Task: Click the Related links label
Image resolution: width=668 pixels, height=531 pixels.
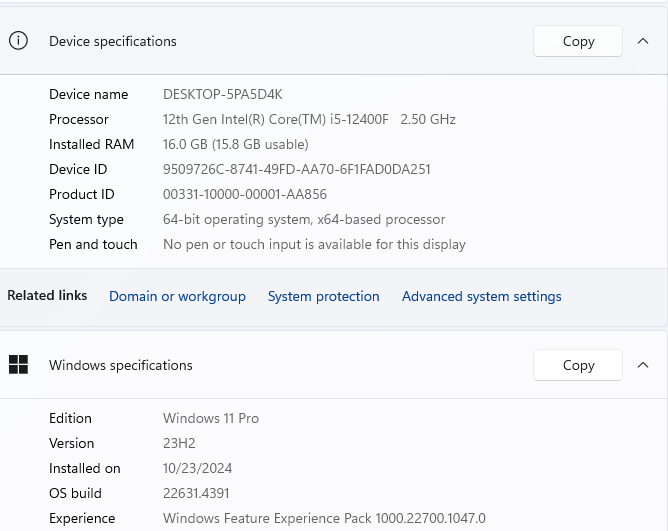Action: coord(47,295)
